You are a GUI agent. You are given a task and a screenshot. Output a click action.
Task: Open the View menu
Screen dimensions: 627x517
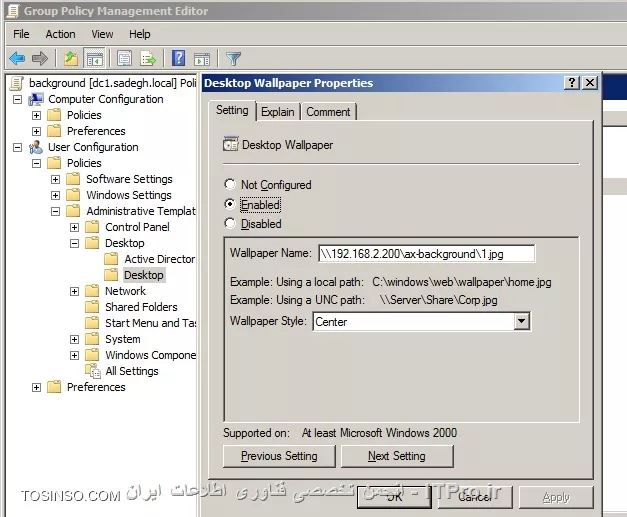(102, 34)
